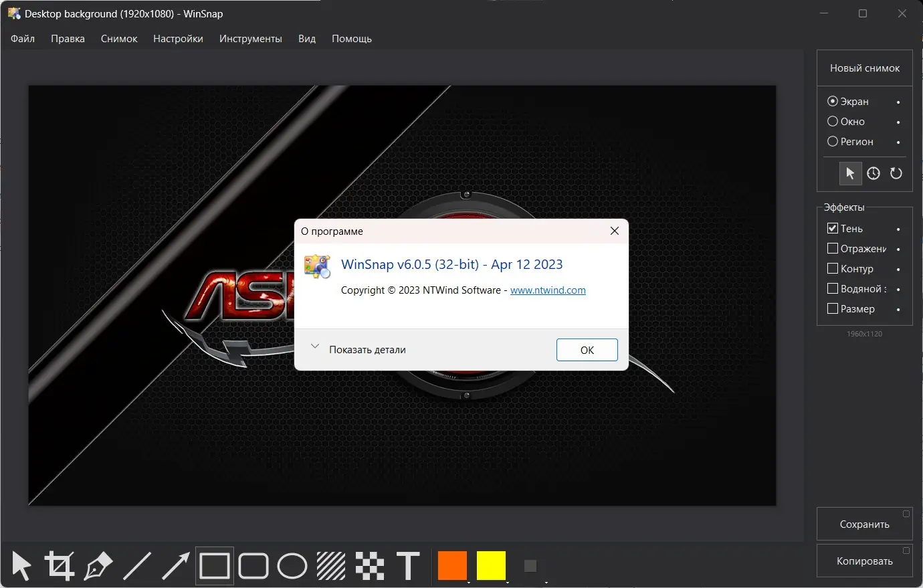Image resolution: width=923 pixels, height=588 pixels.
Task: Select the straight Line tool
Action: point(137,566)
